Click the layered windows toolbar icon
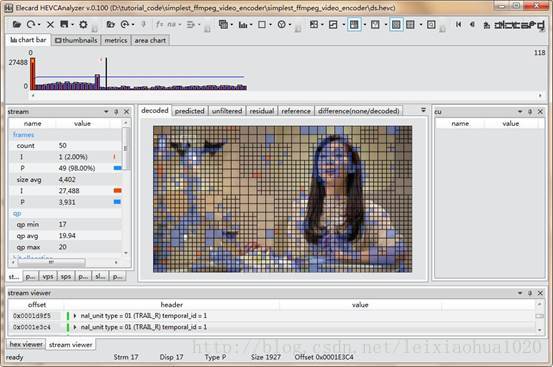Screen dimensions: 553x367 (223, 24)
